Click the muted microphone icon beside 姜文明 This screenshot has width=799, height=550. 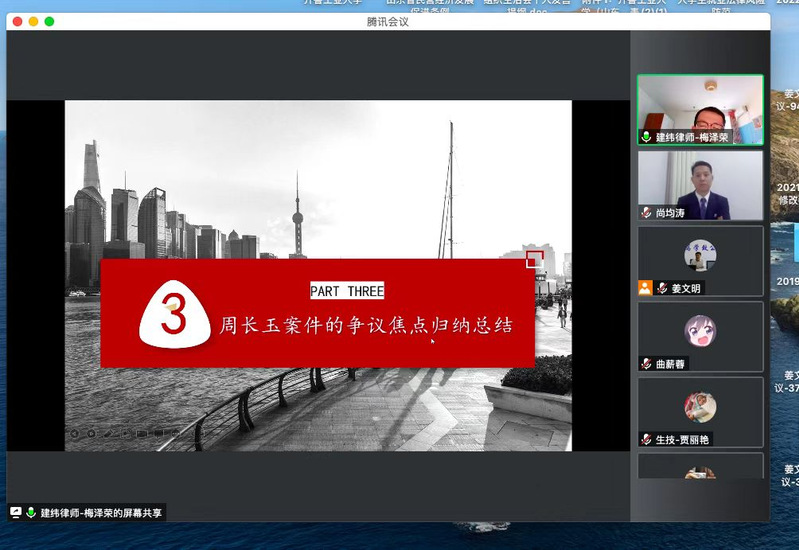(x=662, y=288)
